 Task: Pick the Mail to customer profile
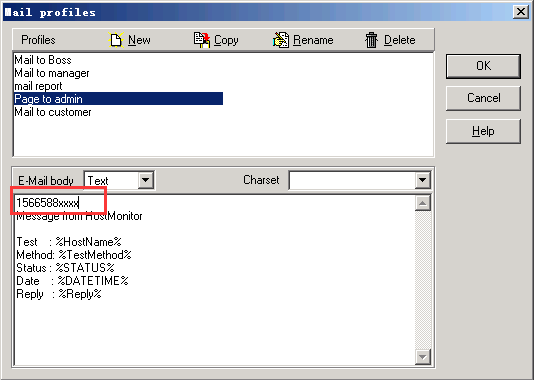pyautogui.click(x=53, y=112)
